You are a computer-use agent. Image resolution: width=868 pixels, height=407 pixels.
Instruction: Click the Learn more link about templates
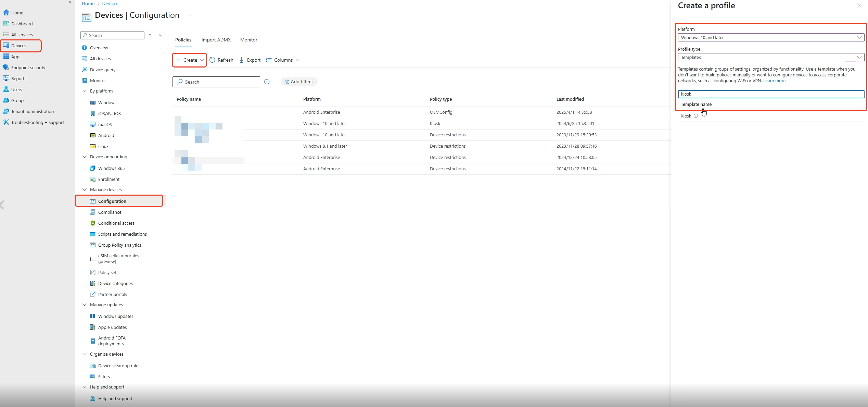(774, 81)
